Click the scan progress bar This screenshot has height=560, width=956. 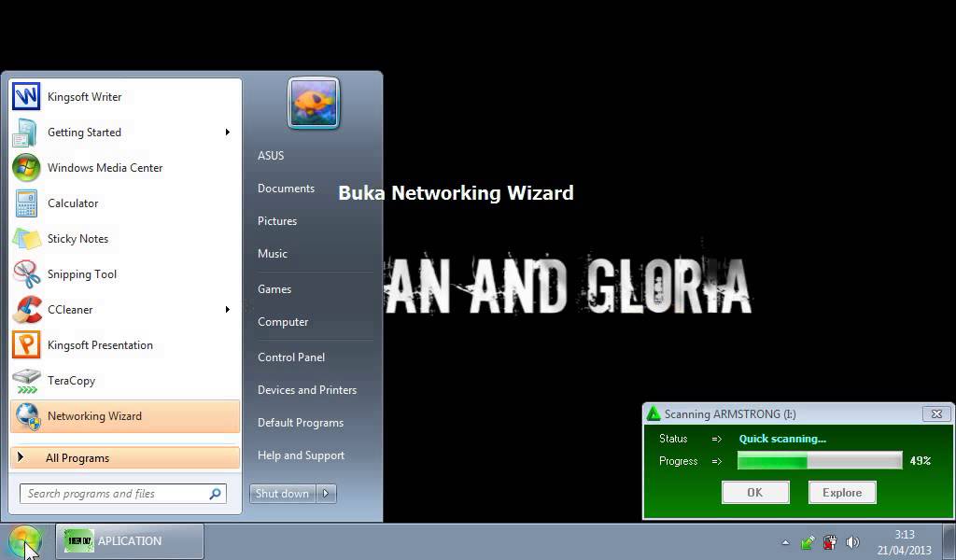[x=820, y=461]
